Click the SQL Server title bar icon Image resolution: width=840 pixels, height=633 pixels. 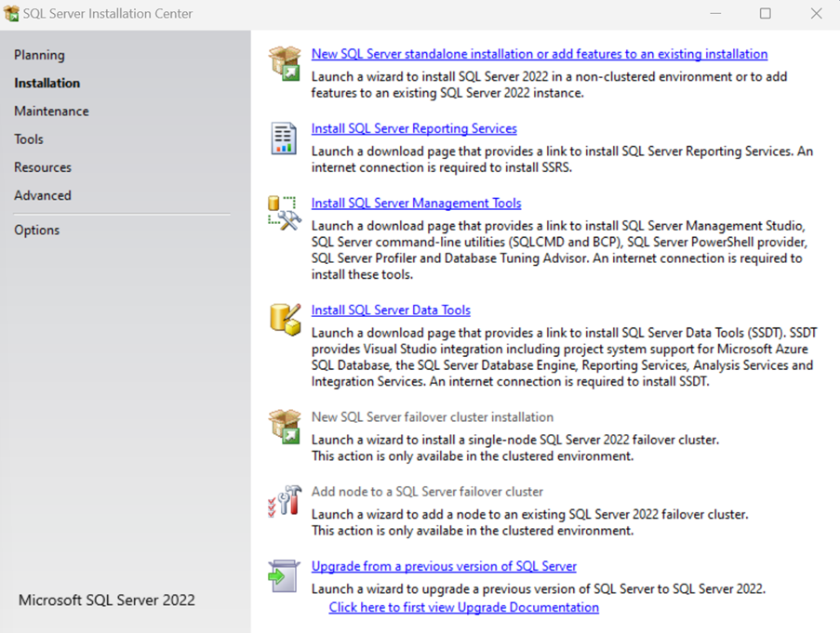[x=11, y=14]
